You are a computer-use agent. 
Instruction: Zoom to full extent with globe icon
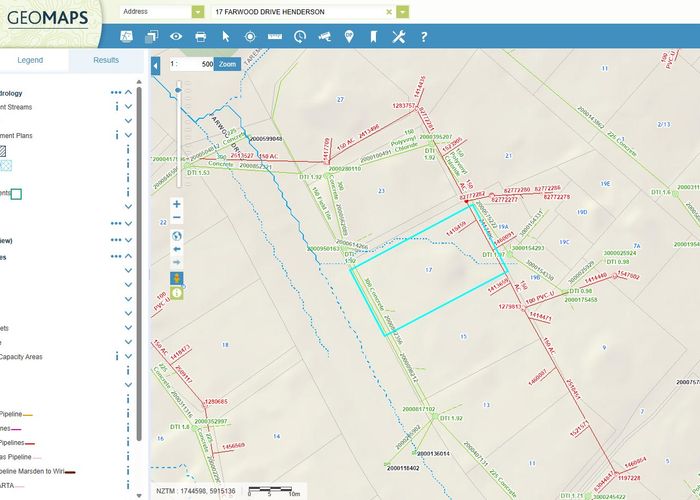pos(177,237)
